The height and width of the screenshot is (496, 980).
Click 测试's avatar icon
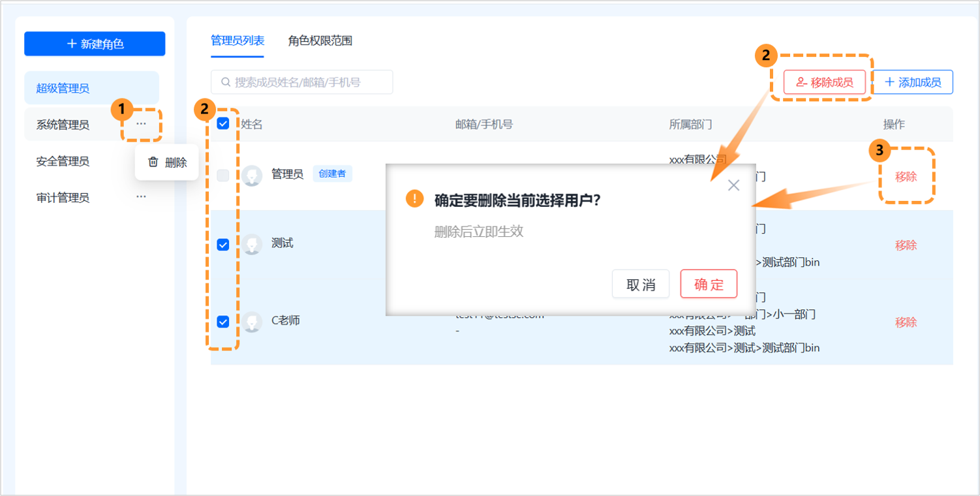(252, 244)
